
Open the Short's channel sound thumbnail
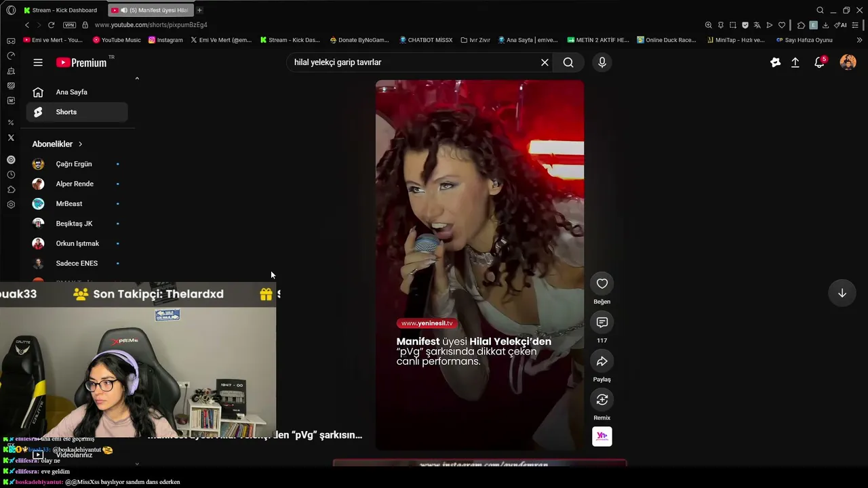coord(602,436)
